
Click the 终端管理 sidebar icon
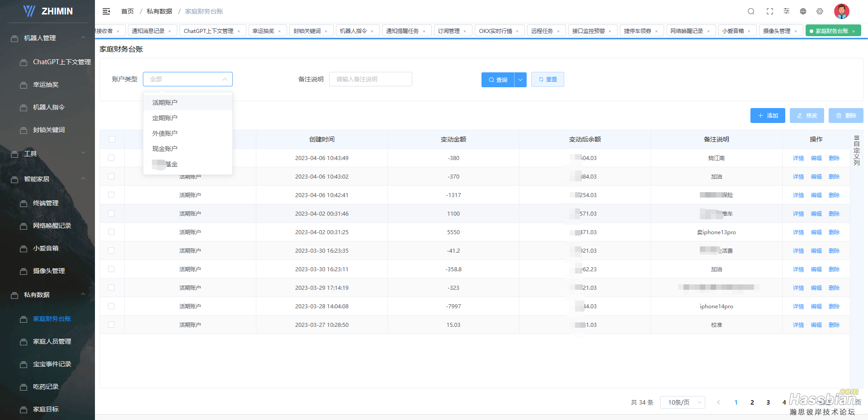coord(24,203)
